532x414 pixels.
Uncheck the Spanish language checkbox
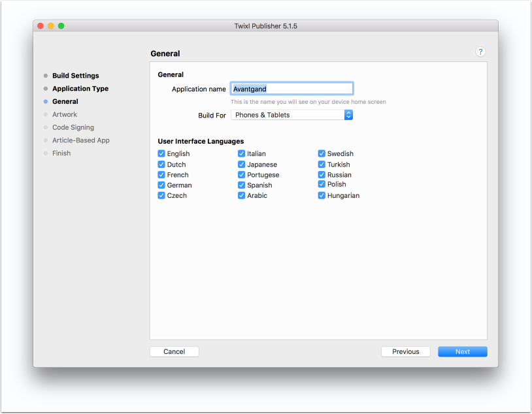tap(242, 185)
